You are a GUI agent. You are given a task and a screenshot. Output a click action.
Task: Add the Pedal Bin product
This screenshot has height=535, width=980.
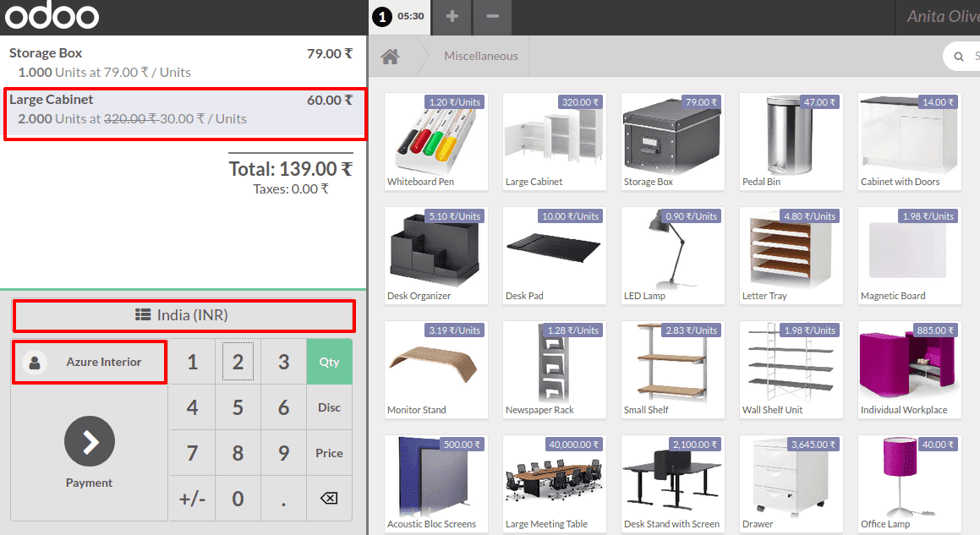pyautogui.click(x=791, y=141)
